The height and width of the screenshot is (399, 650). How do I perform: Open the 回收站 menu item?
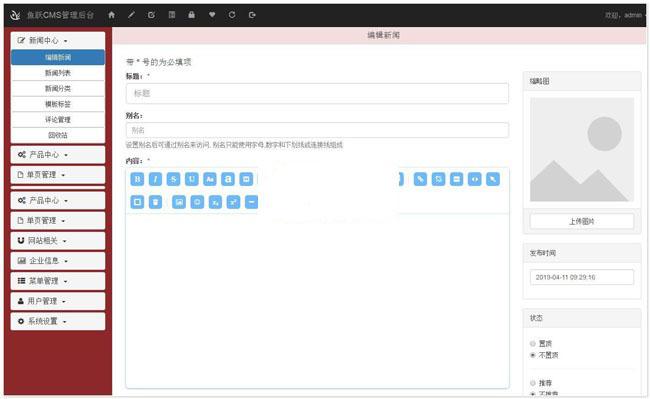tap(58, 135)
